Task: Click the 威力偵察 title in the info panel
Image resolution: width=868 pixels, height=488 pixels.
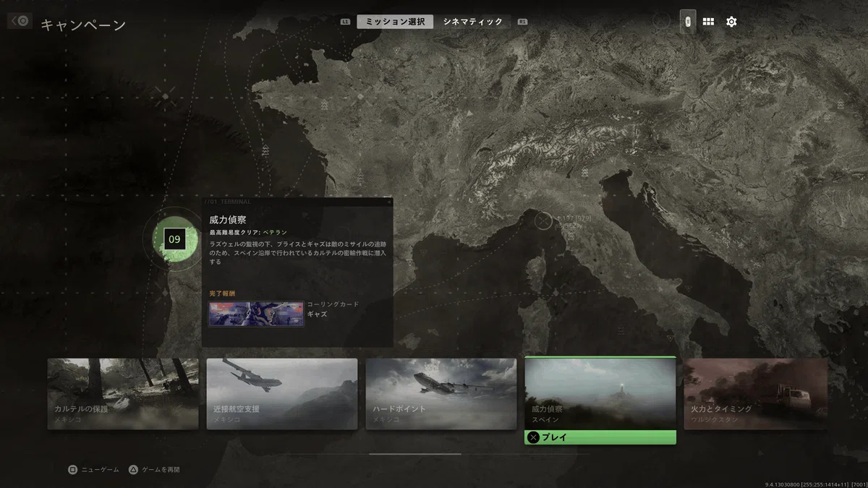Action: tap(228, 219)
